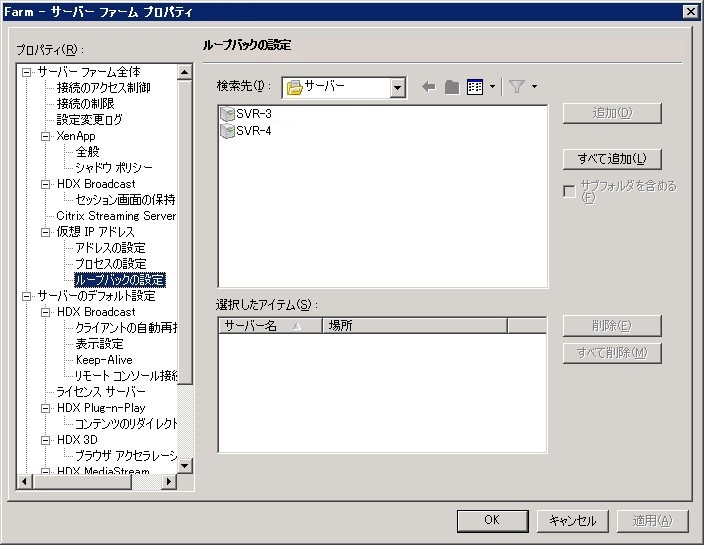Toggle サブフォルダを含める checkbox
This screenshot has width=704, height=545.
click(569, 192)
